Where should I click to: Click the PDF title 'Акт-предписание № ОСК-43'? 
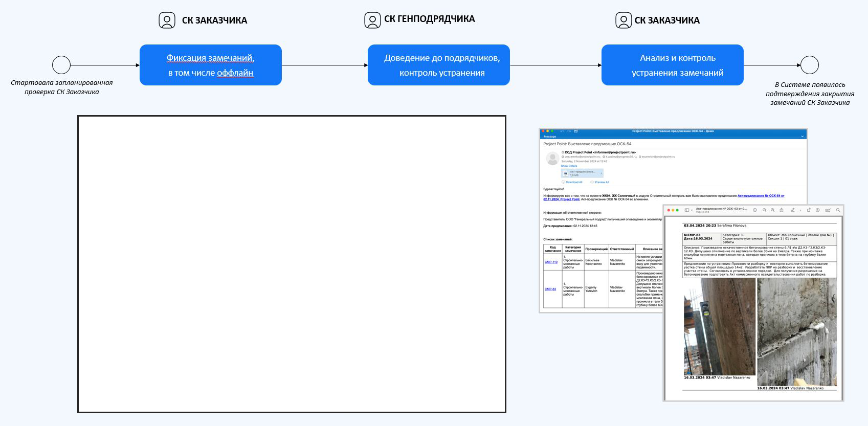coord(721,209)
